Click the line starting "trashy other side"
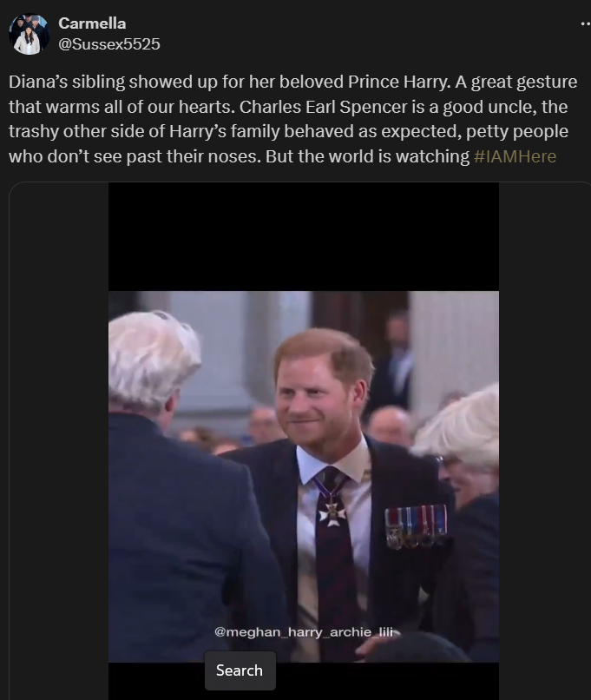591x700 pixels. (x=288, y=132)
